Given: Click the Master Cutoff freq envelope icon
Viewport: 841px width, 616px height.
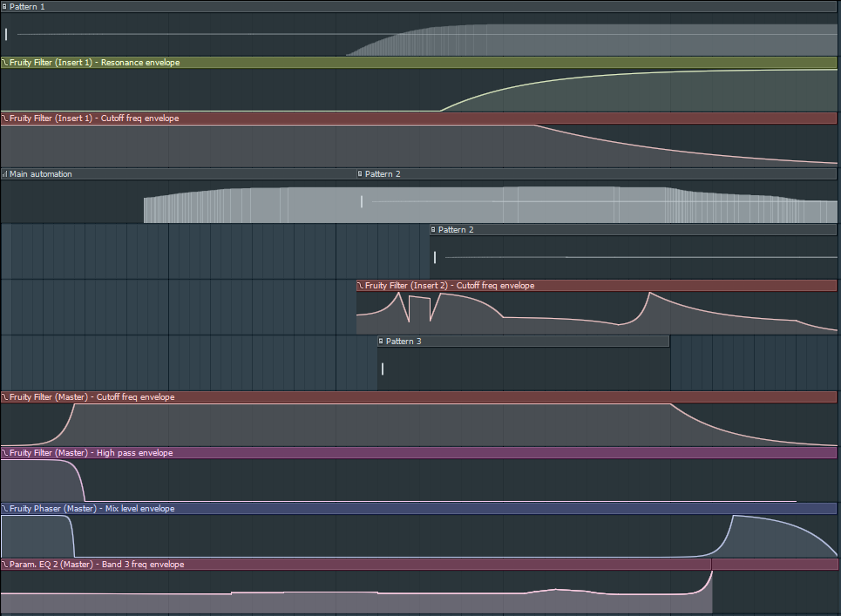Looking at the screenshot, I should [x=4, y=397].
